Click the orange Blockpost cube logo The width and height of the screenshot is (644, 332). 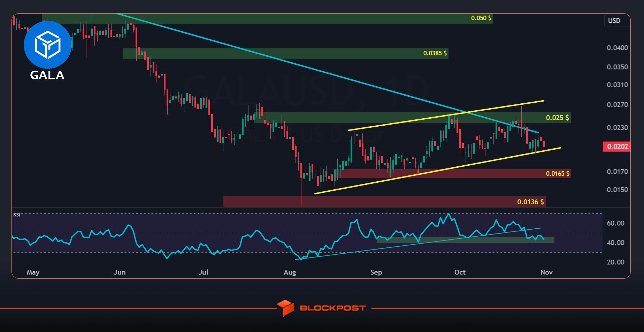286,308
